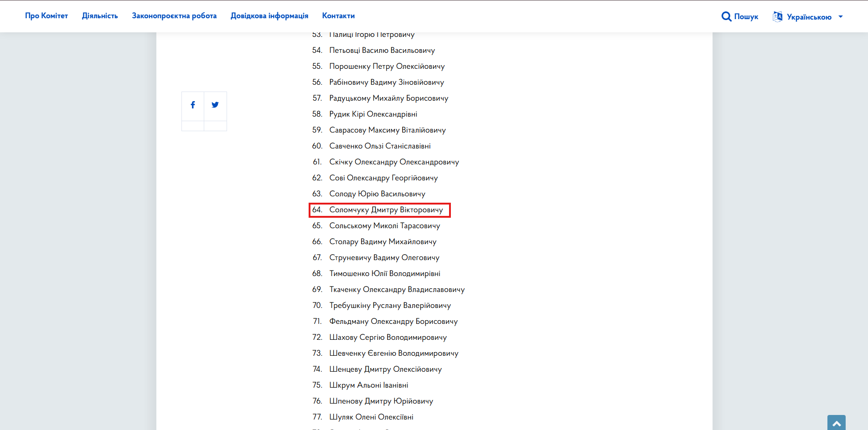Click the Пошук search label

pyautogui.click(x=746, y=17)
